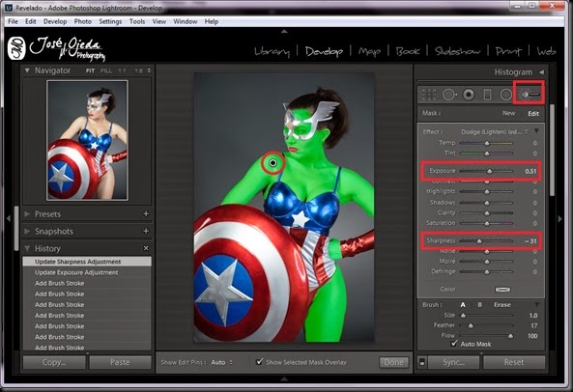
Task: Click the Paste button
Action: click(120, 362)
